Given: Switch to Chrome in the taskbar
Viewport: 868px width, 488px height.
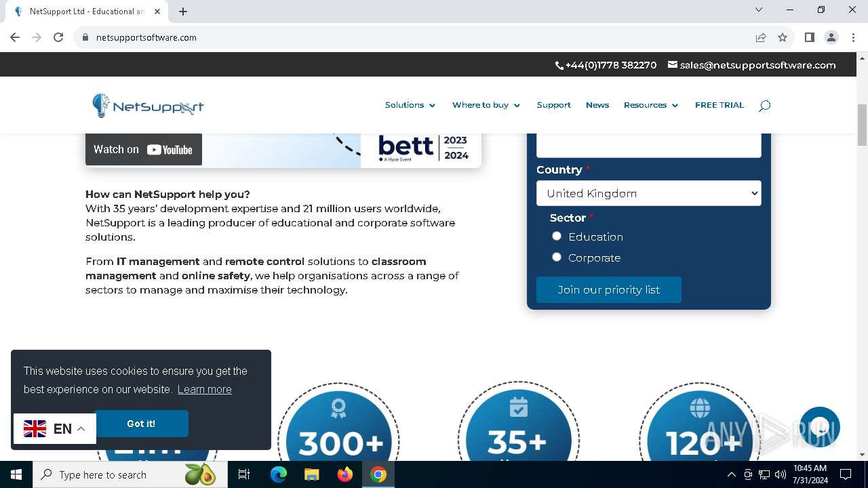Looking at the screenshot, I should [378, 474].
